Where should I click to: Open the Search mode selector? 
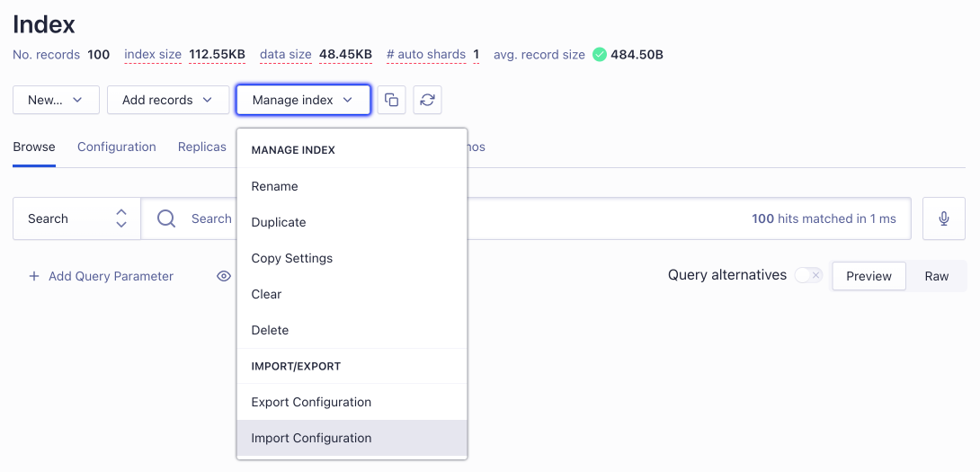[x=77, y=218]
